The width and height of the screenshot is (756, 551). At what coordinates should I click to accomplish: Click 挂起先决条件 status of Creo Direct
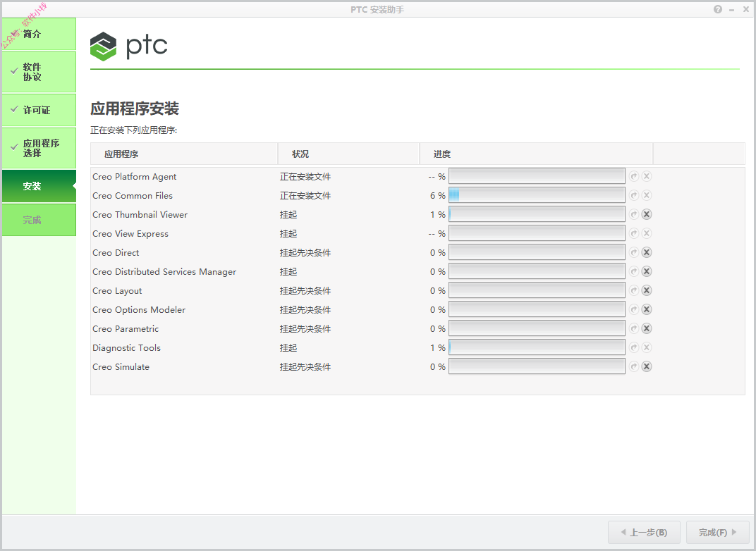[x=305, y=253]
